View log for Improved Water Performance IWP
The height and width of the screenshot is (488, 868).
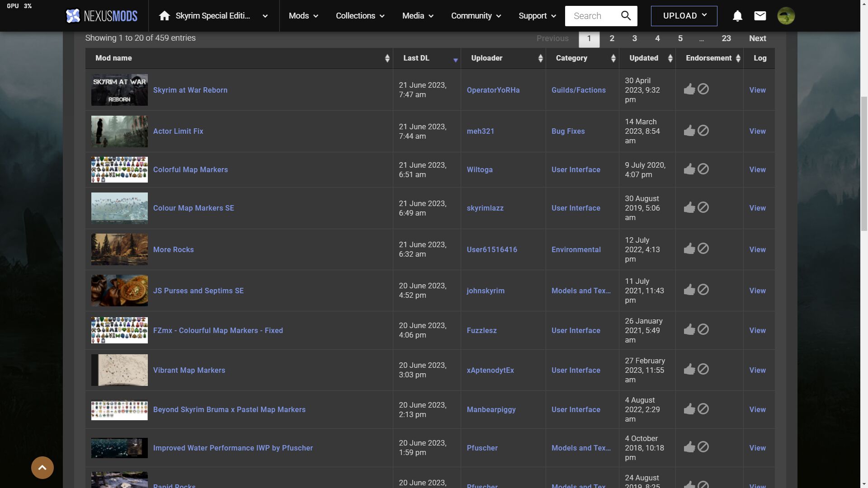pos(757,448)
